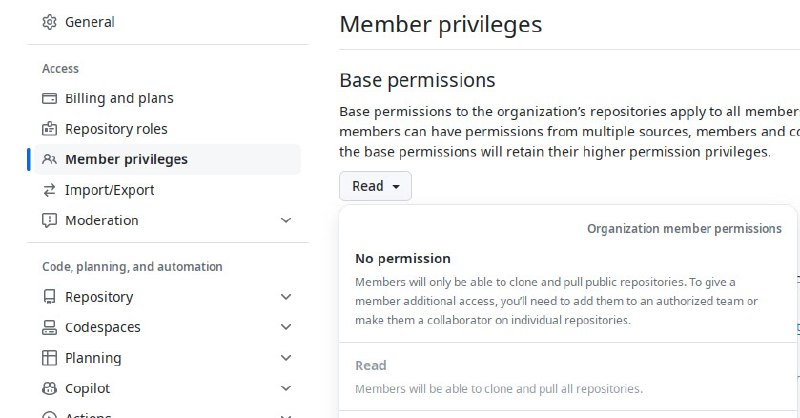Expand Repository section chevron

(286, 297)
